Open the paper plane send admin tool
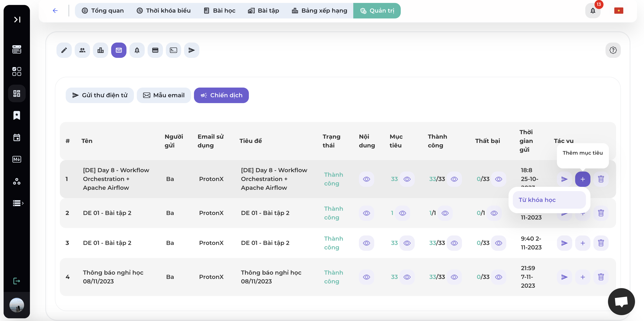This screenshot has width=644, height=321. tap(192, 50)
